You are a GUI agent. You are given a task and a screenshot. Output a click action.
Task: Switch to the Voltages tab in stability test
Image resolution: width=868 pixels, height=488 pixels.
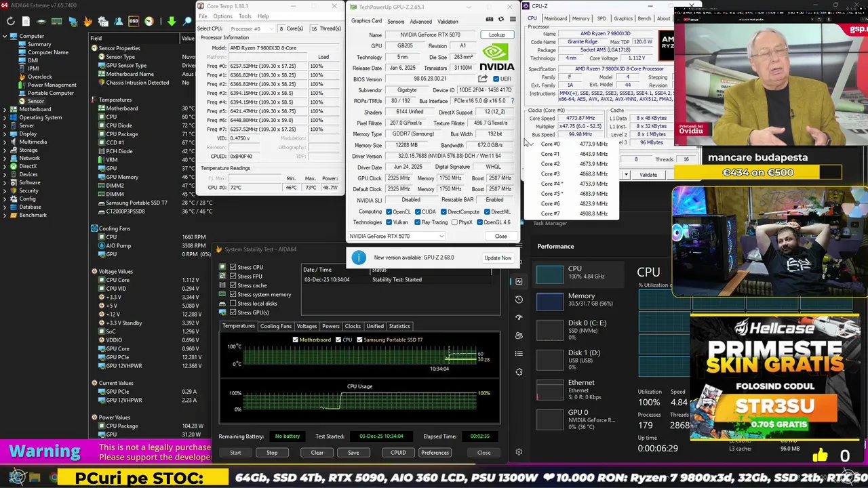[307, 326]
